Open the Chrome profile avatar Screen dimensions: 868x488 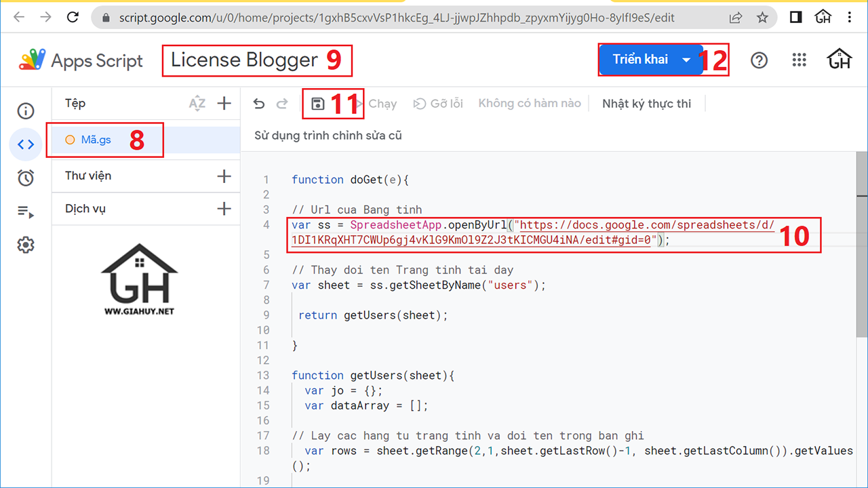point(823,18)
